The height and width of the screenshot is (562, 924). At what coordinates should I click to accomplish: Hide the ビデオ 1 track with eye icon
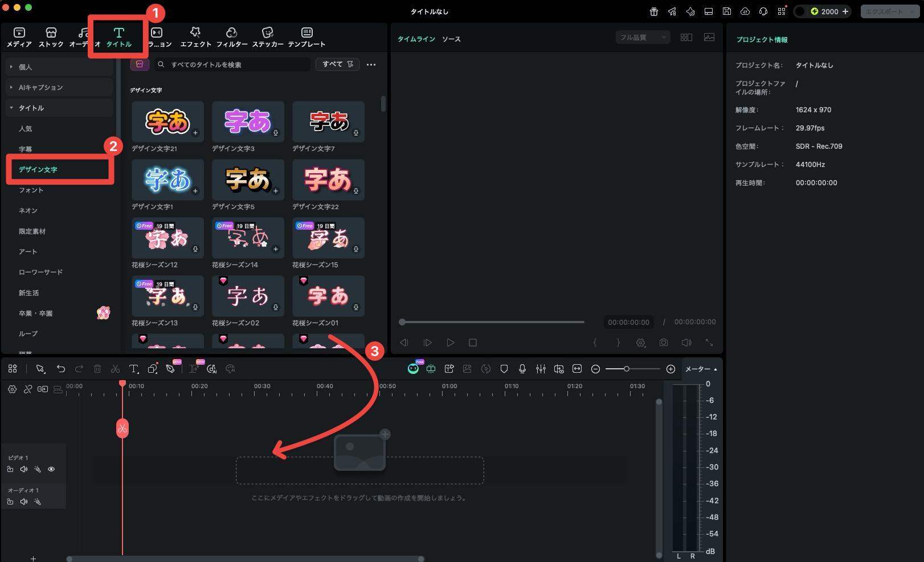click(x=51, y=470)
